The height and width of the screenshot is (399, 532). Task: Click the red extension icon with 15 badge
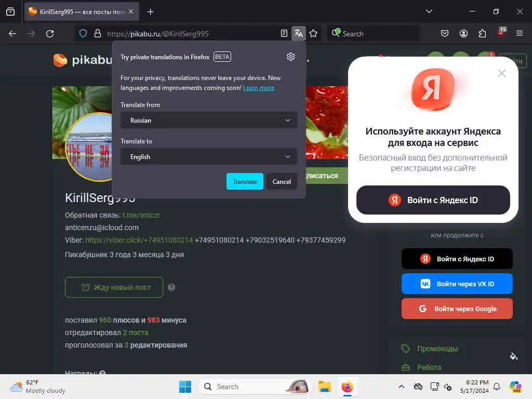tap(501, 33)
